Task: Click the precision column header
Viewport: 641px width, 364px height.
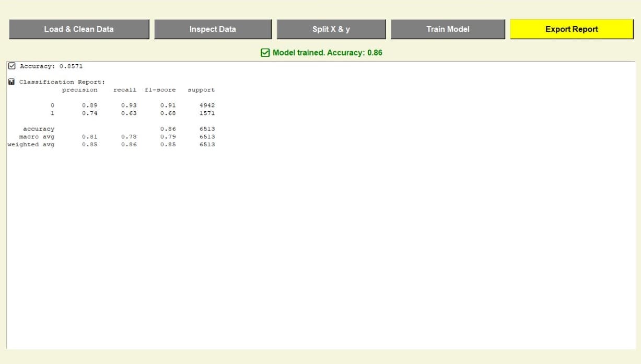Action: [x=80, y=89]
